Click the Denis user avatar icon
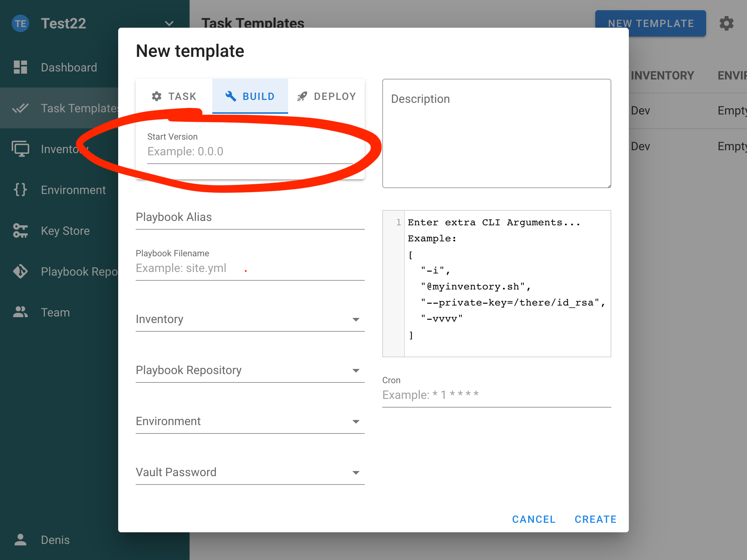The width and height of the screenshot is (747, 560). pyautogui.click(x=20, y=540)
